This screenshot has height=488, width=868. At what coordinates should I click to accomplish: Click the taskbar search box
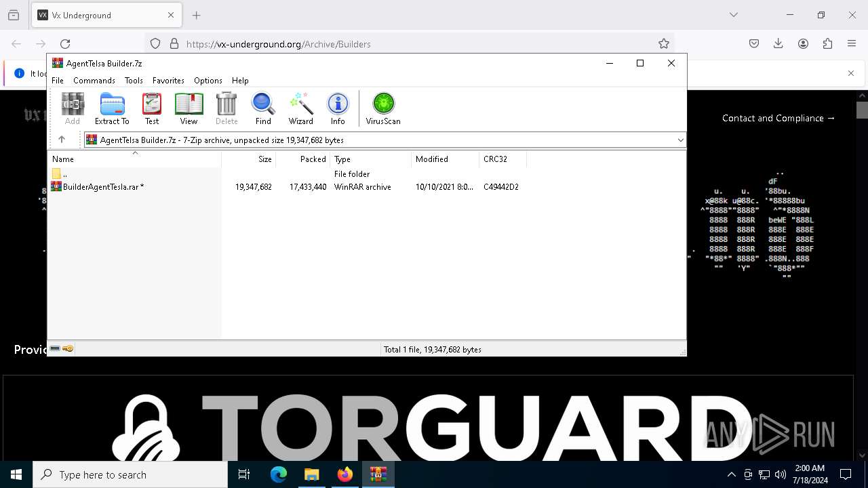[x=130, y=474]
